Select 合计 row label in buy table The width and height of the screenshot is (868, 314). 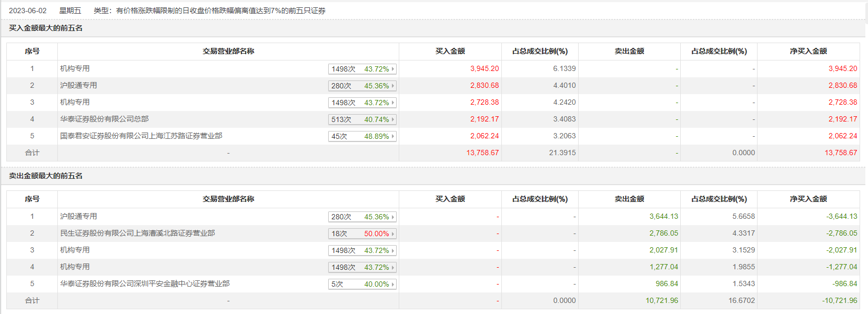point(32,153)
